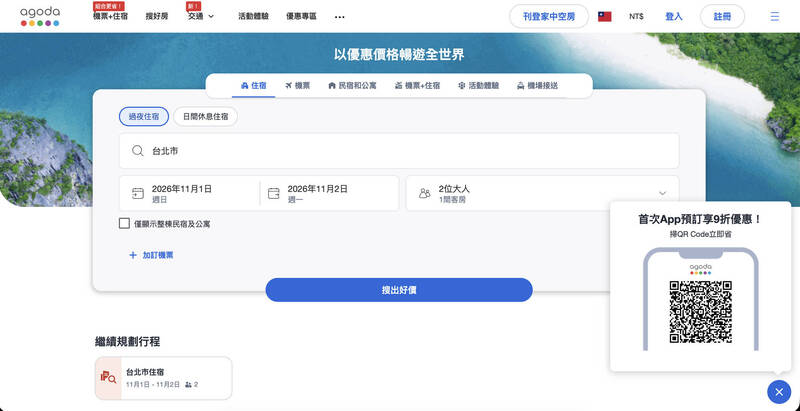Click the 註冊 button
Screen dimensions: 800x411
(x=722, y=16)
